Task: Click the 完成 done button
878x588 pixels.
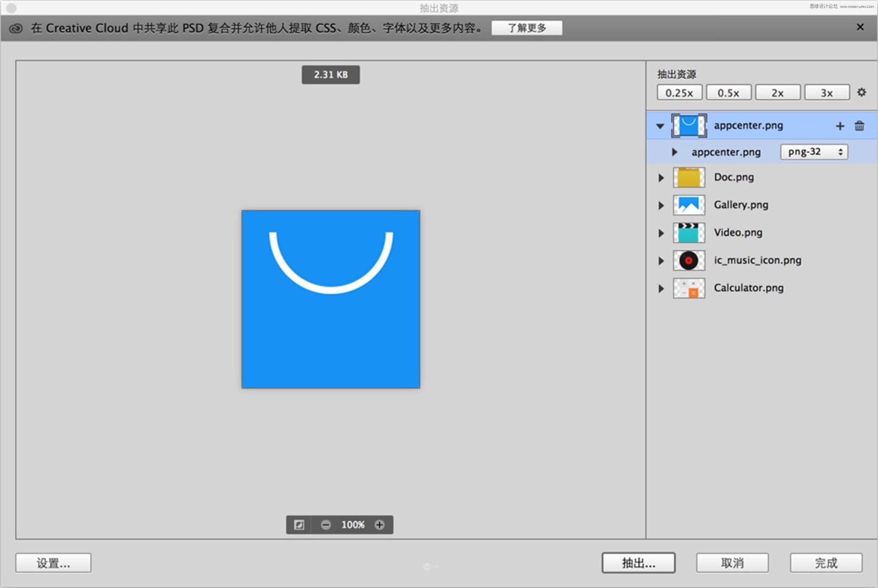Action: [x=826, y=563]
